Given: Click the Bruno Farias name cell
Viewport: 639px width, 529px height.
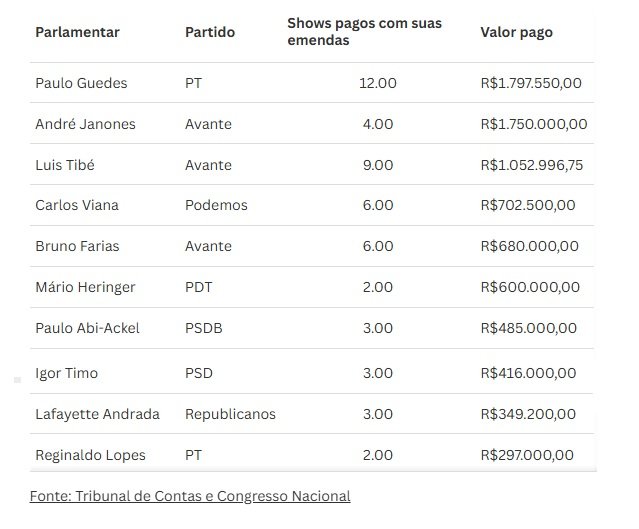Looking at the screenshot, I should click(76, 246).
